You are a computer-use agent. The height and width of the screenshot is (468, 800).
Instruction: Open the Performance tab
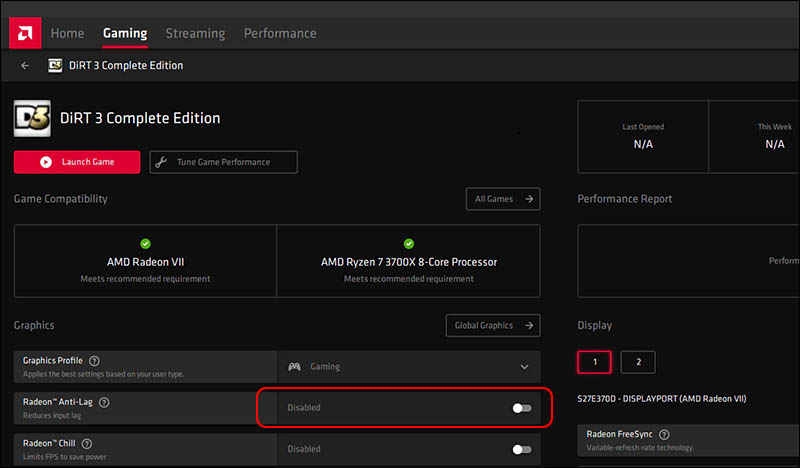click(280, 33)
